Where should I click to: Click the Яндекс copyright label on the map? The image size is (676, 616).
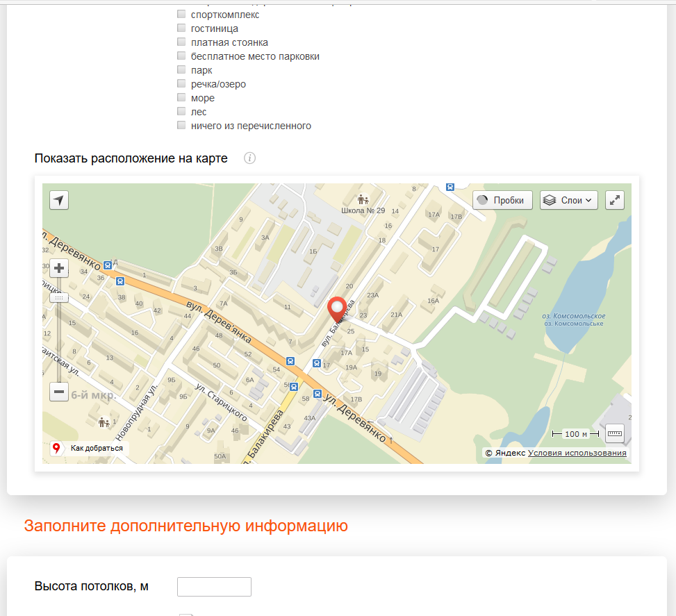point(505,453)
